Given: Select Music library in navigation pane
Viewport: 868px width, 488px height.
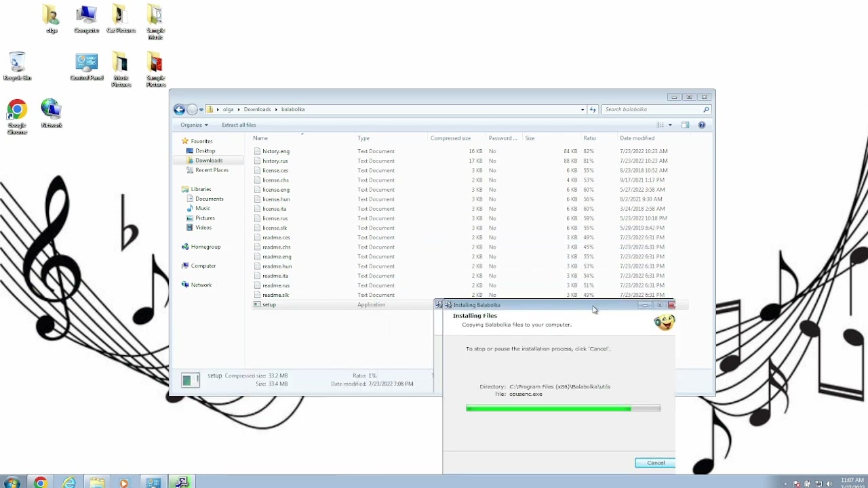Looking at the screenshot, I should click(x=203, y=208).
